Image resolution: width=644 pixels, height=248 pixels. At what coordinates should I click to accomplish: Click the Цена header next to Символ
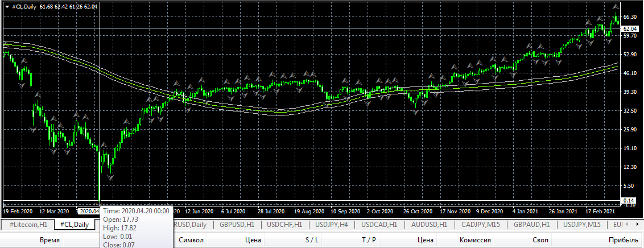point(254,241)
